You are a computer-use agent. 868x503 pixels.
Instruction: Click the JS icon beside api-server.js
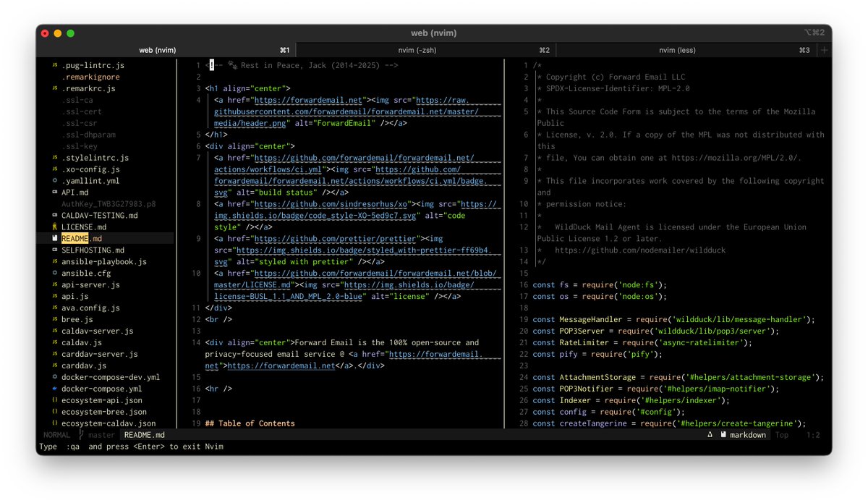coord(55,285)
